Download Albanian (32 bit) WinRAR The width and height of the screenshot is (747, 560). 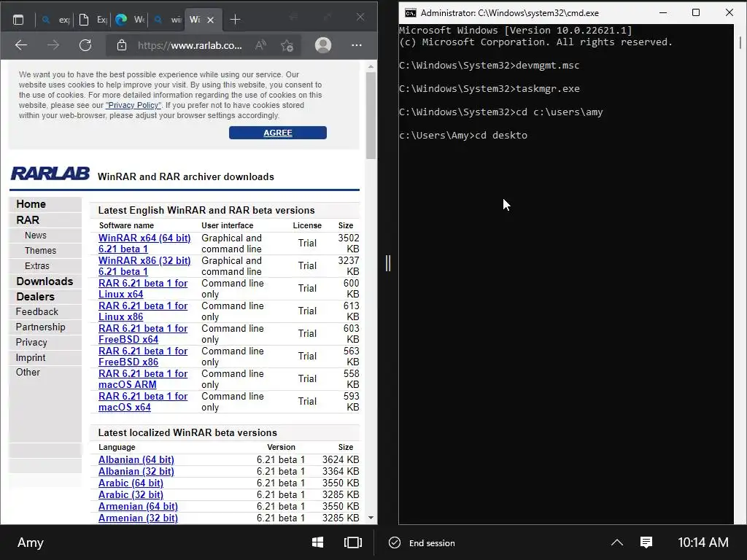click(136, 472)
